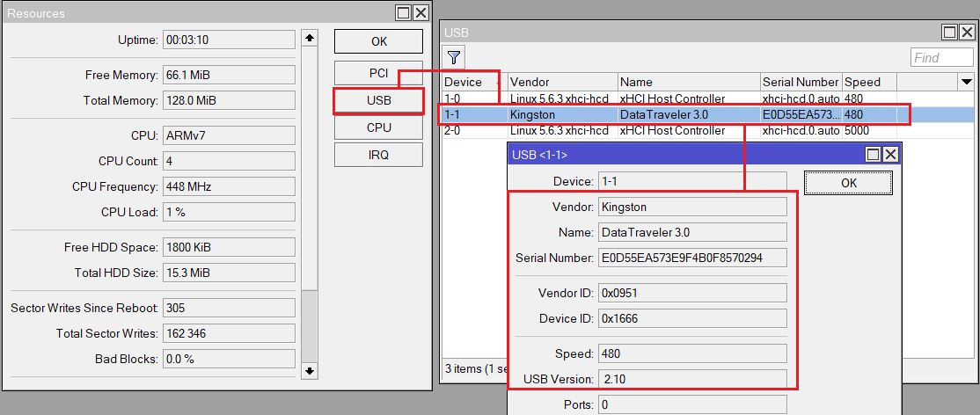Image resolution: width=980 pixels, height=415 pixels.
Task: Close the USB <1-1> dialog
Action: coord(890,155)
